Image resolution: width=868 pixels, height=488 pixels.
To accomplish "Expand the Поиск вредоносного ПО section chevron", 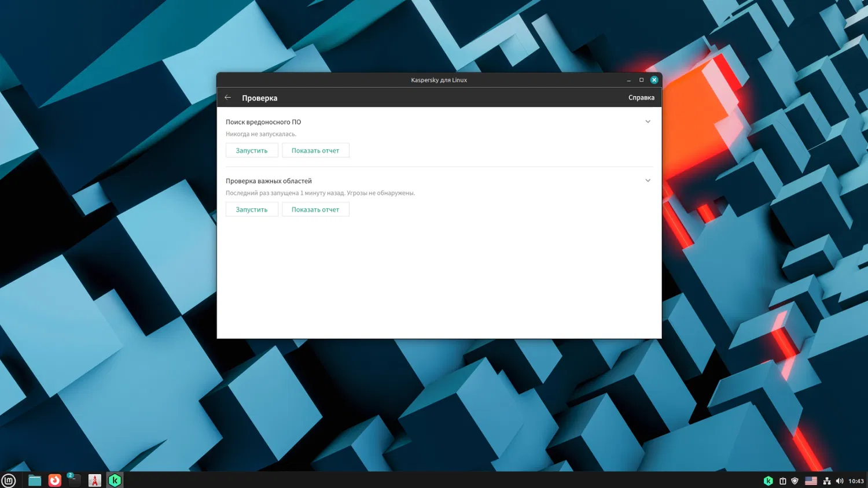I will tap(648, 121).
